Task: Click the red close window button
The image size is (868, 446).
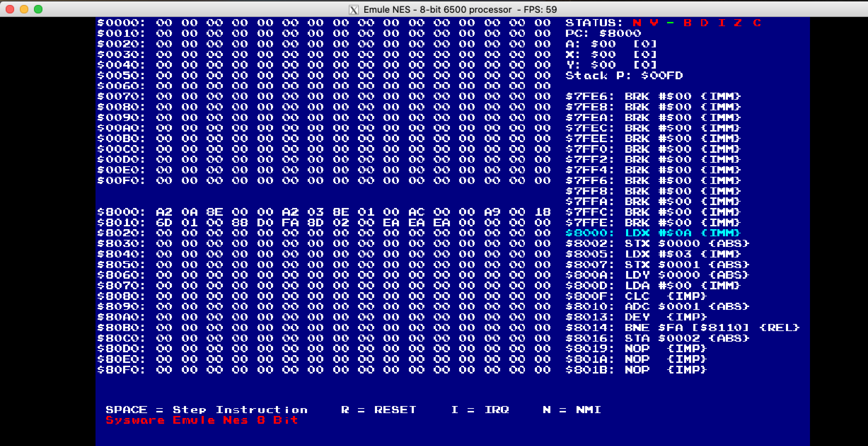Action: (10, 10)
